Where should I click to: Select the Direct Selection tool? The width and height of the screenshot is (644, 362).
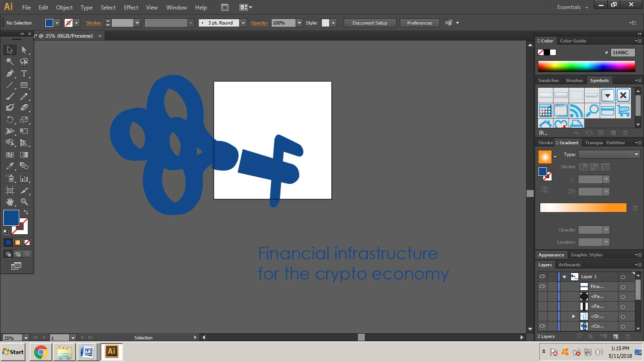coord(24,50)
